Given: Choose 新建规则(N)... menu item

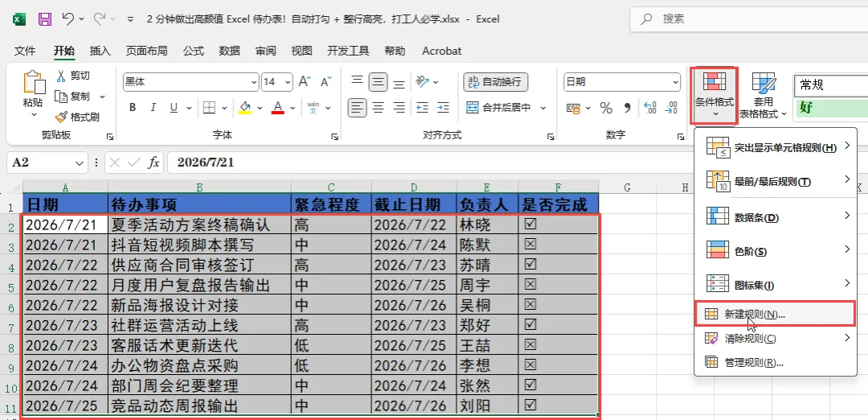Looking at the screenshot, I should [x=775, y=314].
